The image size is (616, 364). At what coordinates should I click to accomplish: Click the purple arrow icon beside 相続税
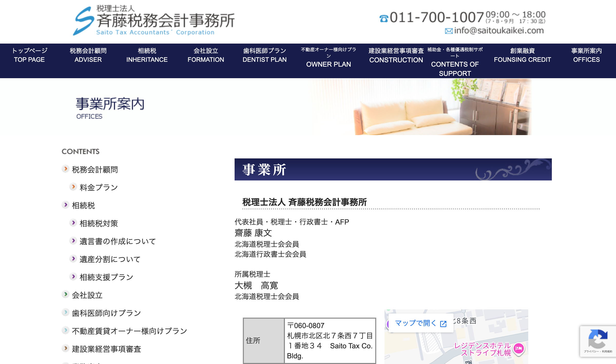[x=66, y=205]
